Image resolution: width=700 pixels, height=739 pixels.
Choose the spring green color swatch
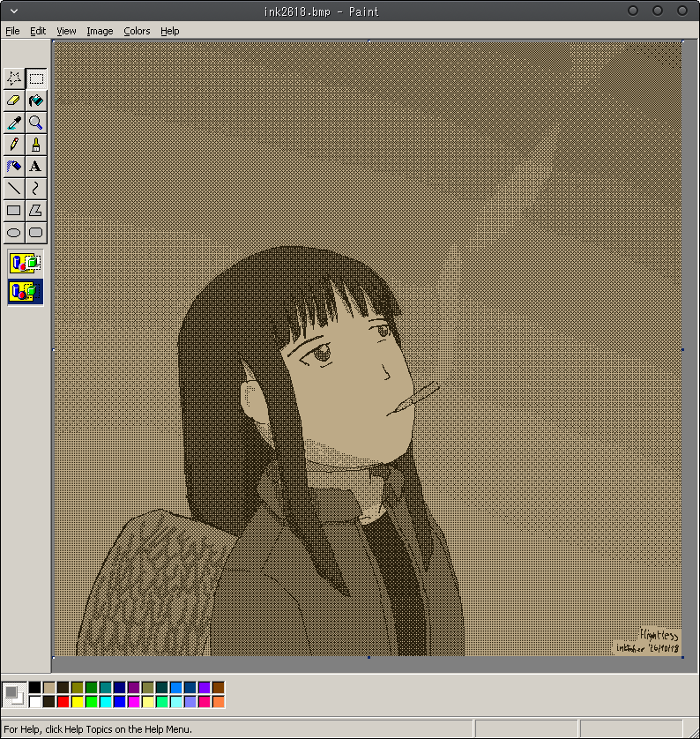(162, 702)
